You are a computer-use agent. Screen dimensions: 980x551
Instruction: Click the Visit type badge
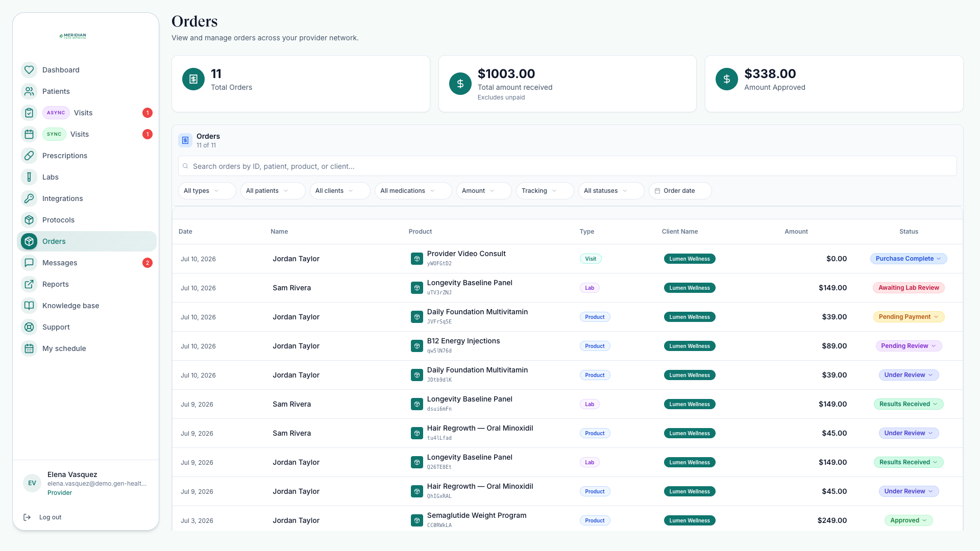coord(591,259)
